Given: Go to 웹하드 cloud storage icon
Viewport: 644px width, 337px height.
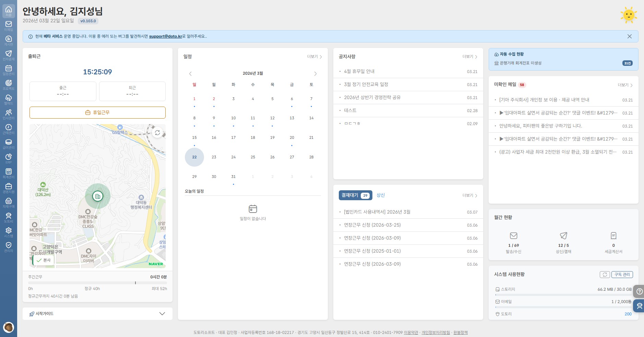Looking at the screenshot, I should [x=9, y=99].
